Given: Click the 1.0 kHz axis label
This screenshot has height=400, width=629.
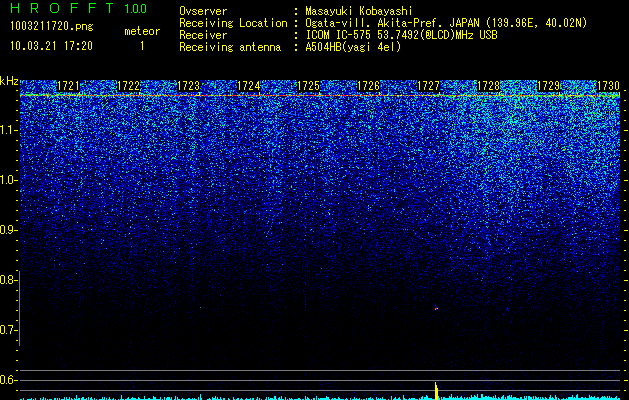Looking at the screenshot, I should pyautogui.click(x=8, y=180).
